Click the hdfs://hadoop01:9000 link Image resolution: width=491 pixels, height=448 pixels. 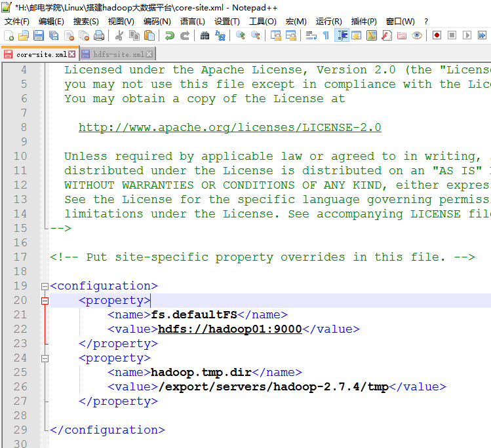230,329
